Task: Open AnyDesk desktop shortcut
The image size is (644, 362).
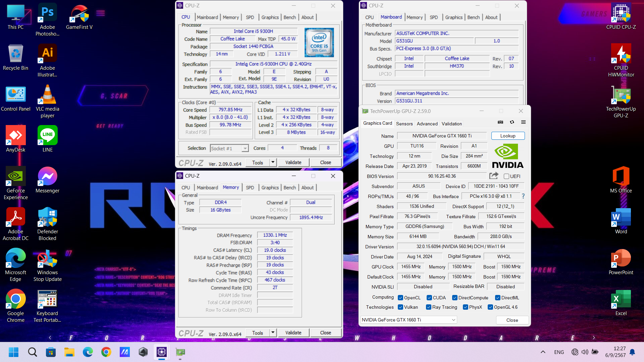Action: coord(15,139)
